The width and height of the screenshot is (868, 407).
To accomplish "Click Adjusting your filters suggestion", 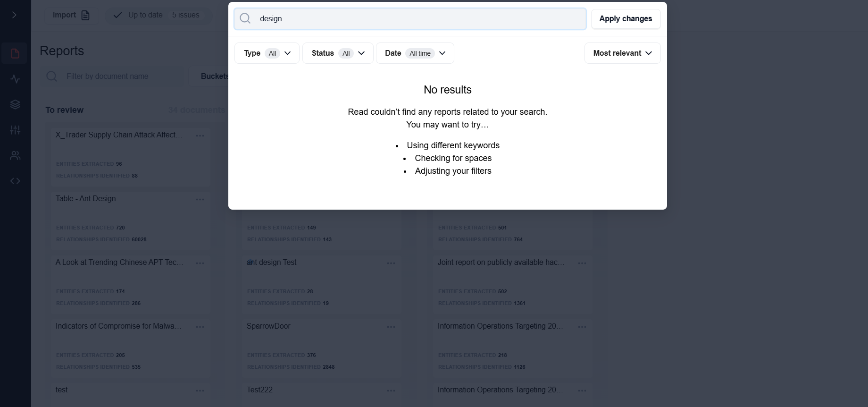I will click(x=453, y=171).
